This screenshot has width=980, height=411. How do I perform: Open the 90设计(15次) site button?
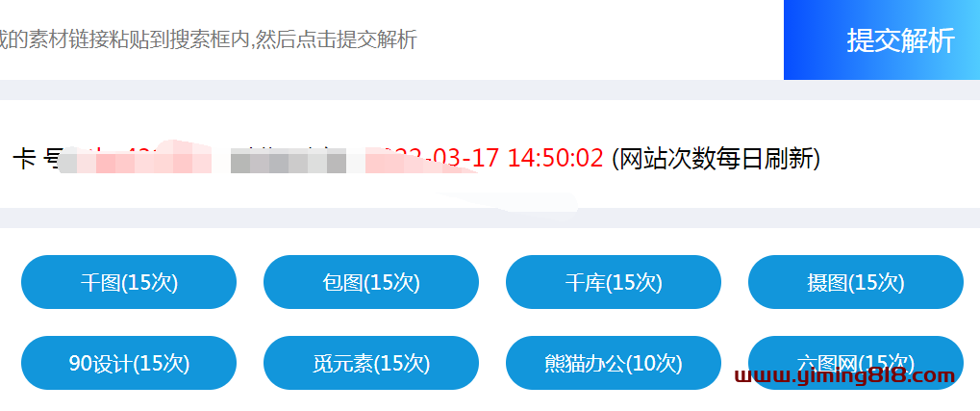pyautogui.click(x=129, y=363)
